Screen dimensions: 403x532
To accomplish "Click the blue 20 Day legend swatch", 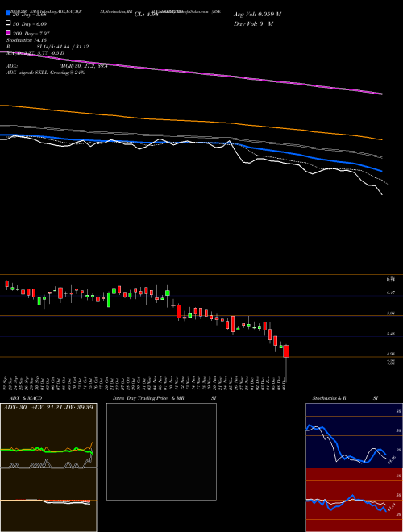I will [x=8, y=14].
